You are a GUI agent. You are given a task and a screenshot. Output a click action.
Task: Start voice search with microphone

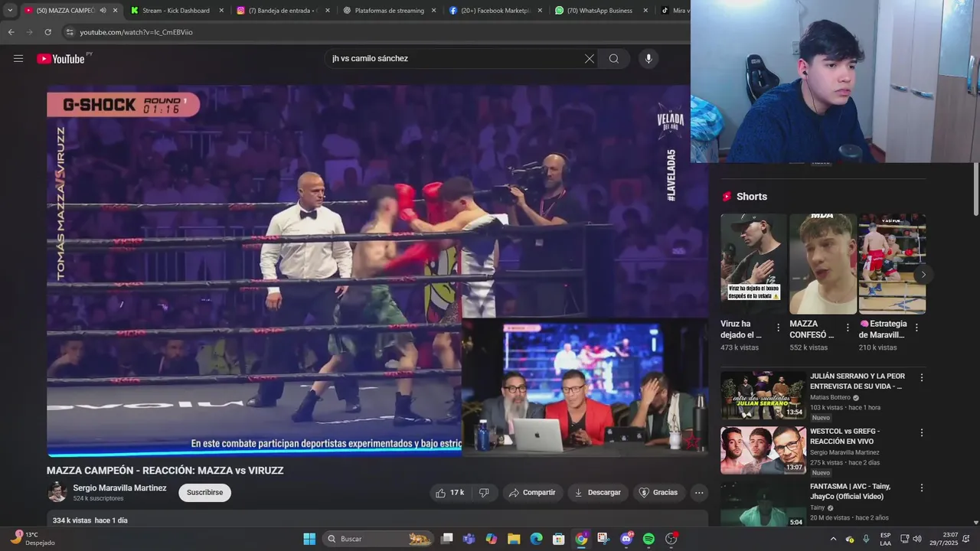pyautogui.click(x=648, y=58)
